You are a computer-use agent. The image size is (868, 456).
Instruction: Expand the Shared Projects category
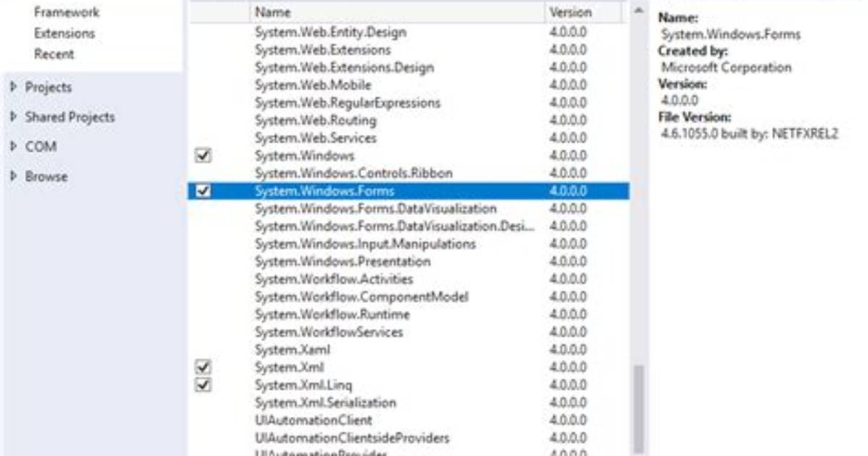click(14, 117)
